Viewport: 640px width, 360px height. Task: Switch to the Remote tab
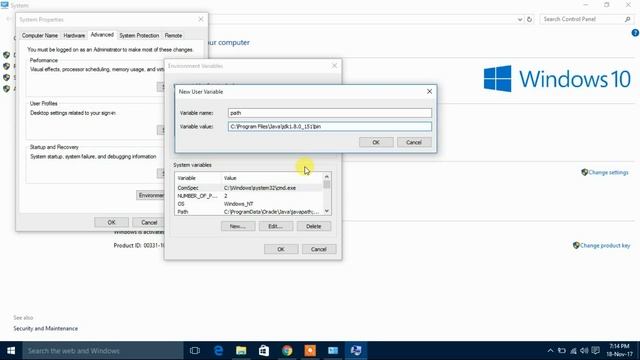(173, 36)
